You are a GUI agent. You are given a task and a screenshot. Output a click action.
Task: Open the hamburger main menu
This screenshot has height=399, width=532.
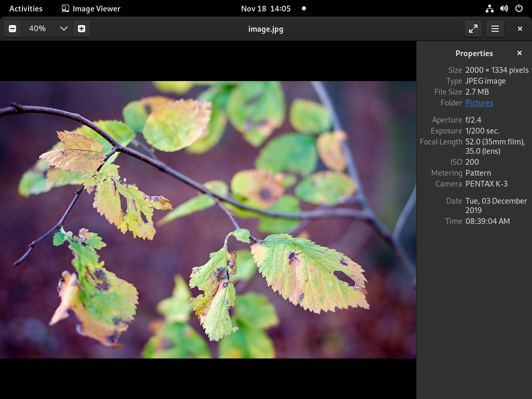(x=495, y=29)
